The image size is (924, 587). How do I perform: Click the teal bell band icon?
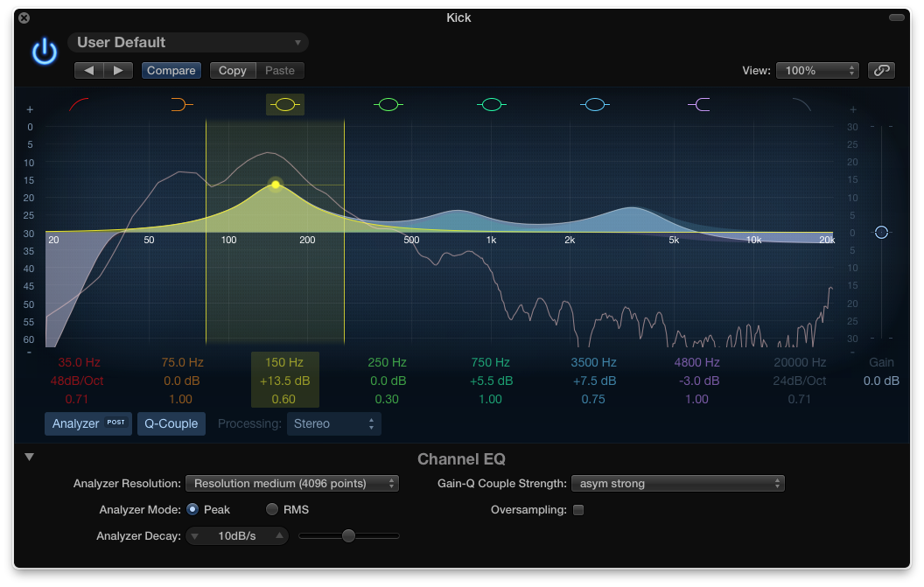pyautogui.click(x=491, y=104)
